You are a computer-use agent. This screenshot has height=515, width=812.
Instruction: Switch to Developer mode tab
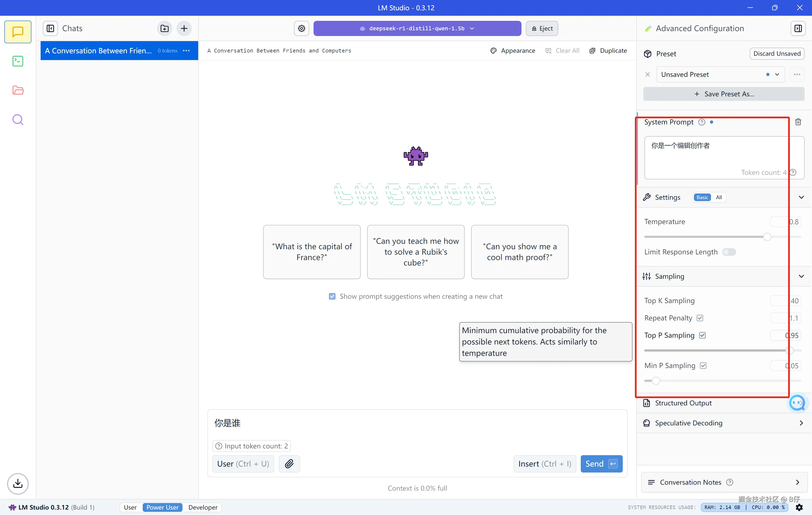203,507
